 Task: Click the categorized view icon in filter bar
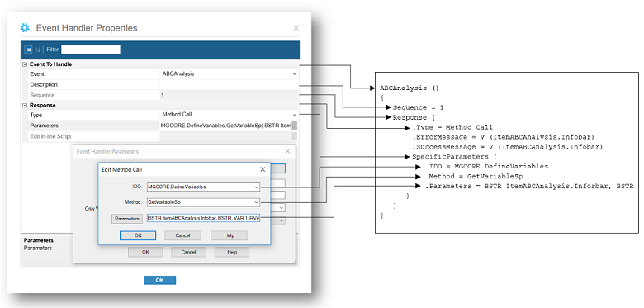click(28, 50)
